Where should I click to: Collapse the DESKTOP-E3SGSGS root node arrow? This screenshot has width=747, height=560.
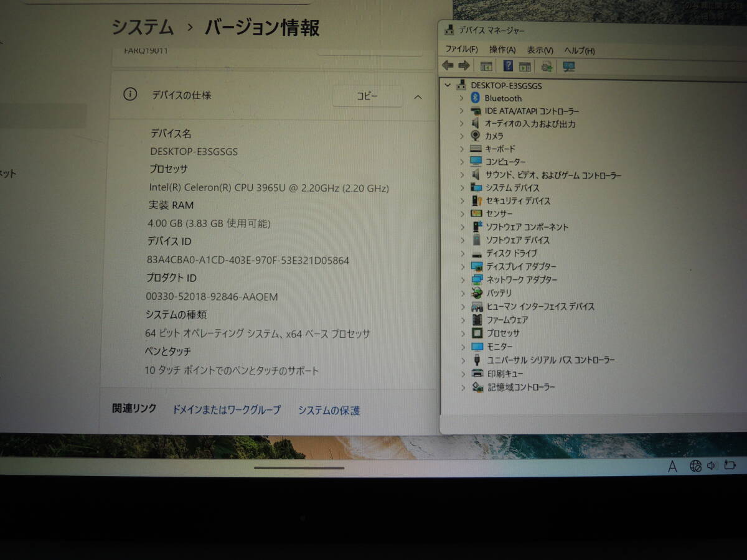click(448, 85)
